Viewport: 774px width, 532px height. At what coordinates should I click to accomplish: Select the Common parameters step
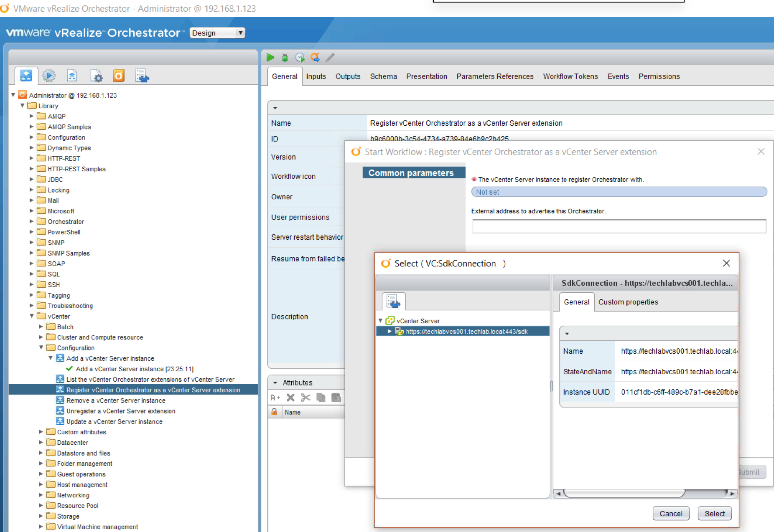click(x=414, y=173)
